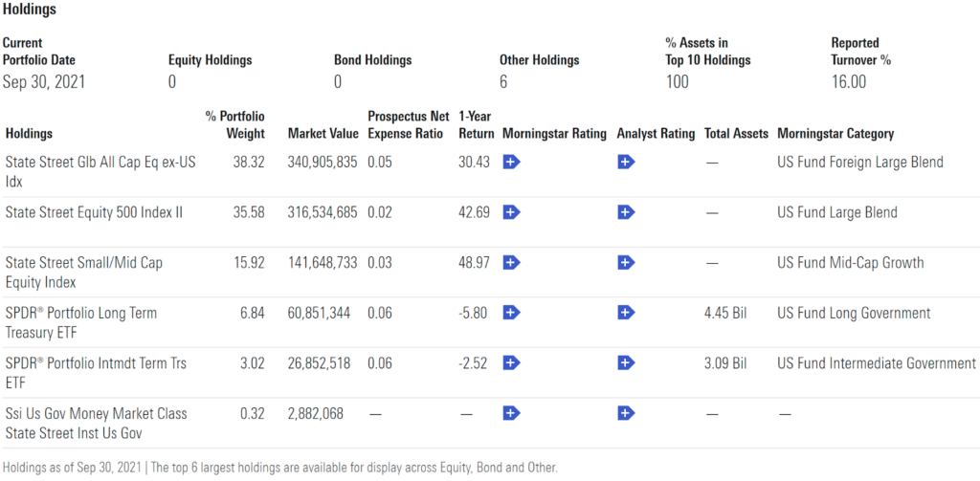Click portfolio weight 15.92
Image resolution: width=980 pixels, height=481 pixels.
[249, 262]
